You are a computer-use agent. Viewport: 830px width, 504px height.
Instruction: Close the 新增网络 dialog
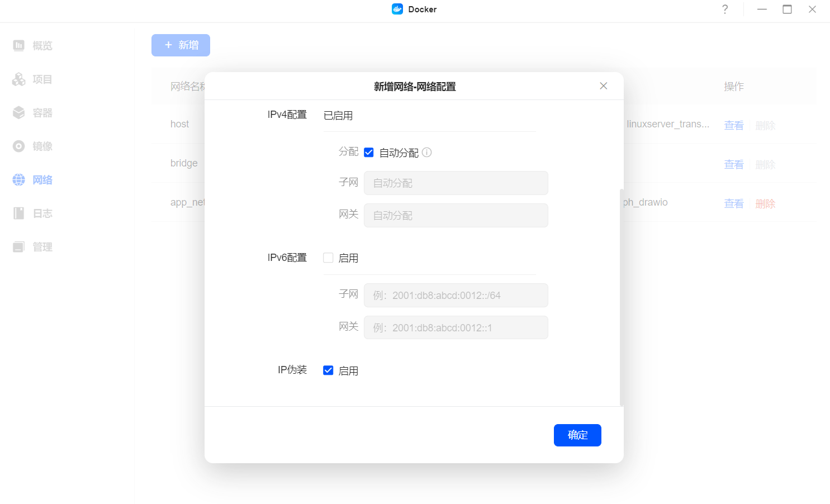[x=604, y=86]
